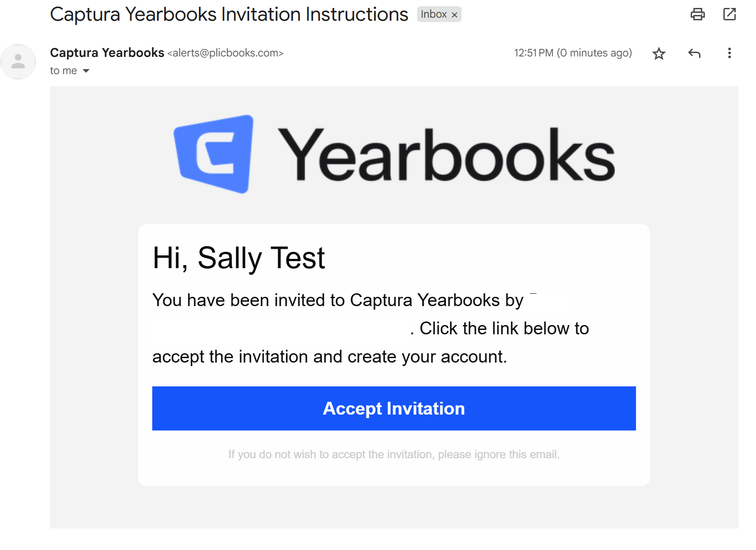
Task: Click the blue Captura C logo icon
Action: pos(214,154)
